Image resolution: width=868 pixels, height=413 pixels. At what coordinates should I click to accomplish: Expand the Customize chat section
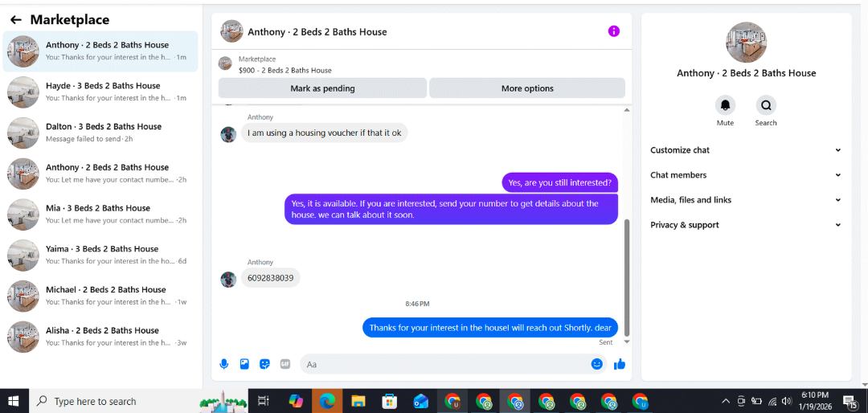coord(746,150)
